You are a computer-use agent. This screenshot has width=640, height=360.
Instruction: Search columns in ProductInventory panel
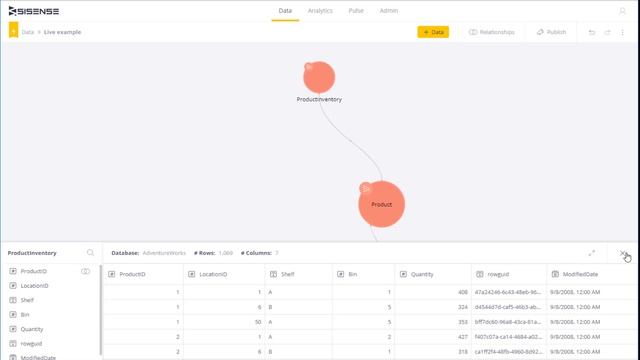(90, 253)
